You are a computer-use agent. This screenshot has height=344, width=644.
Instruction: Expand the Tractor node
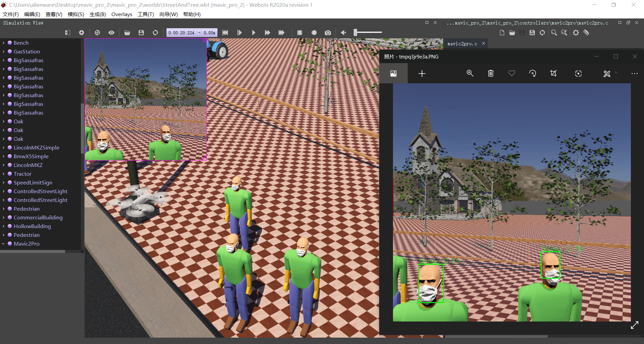click(x=3, y=174)
